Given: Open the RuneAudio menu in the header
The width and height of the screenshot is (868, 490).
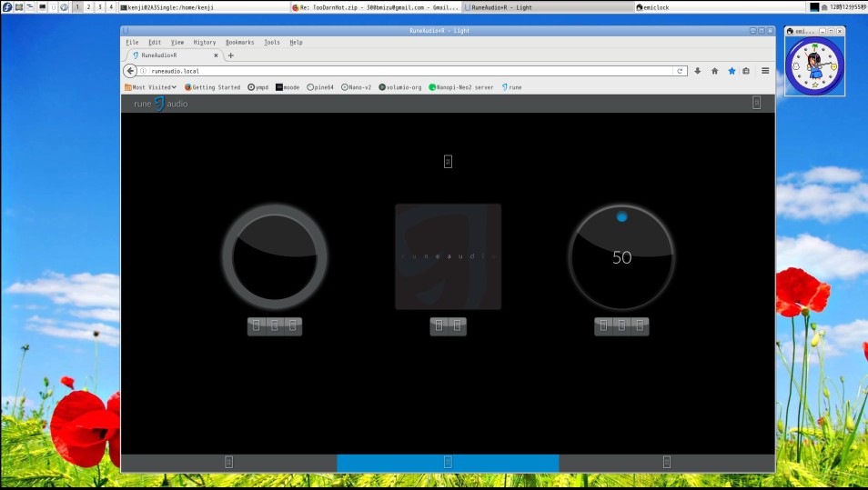Looking at the screenshot, I should (x=756, y=103).
